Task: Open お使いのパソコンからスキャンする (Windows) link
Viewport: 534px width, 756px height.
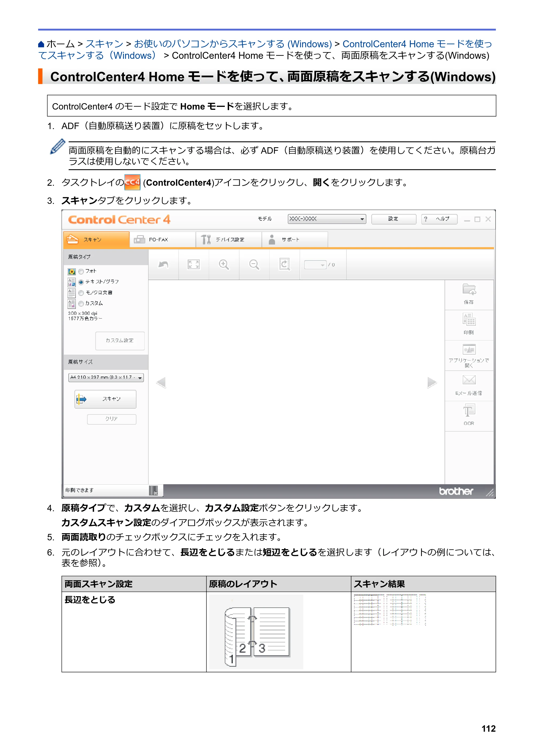Action: pos(233,44)
